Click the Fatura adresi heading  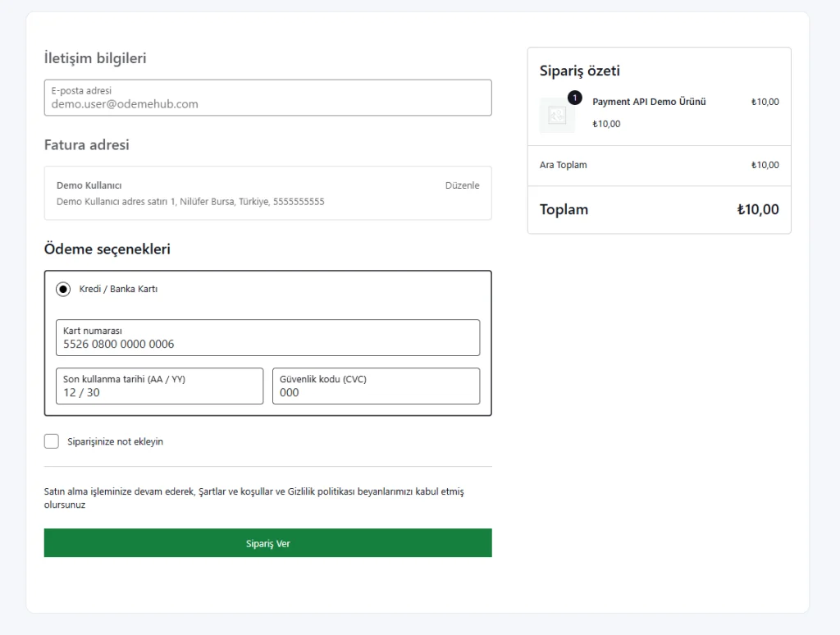tap(87, 144)
